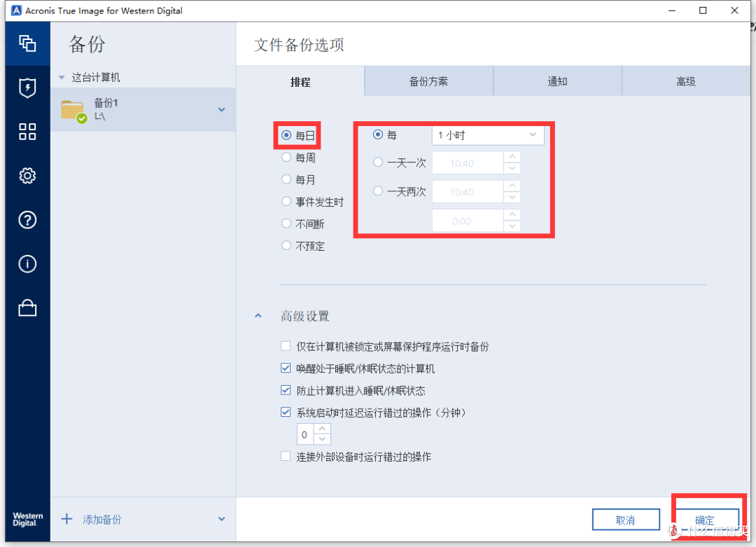Screen dimensions: 756x547
Task: Open the Tools grid icon
Action: pyautogui.click(x=27, y=132)
